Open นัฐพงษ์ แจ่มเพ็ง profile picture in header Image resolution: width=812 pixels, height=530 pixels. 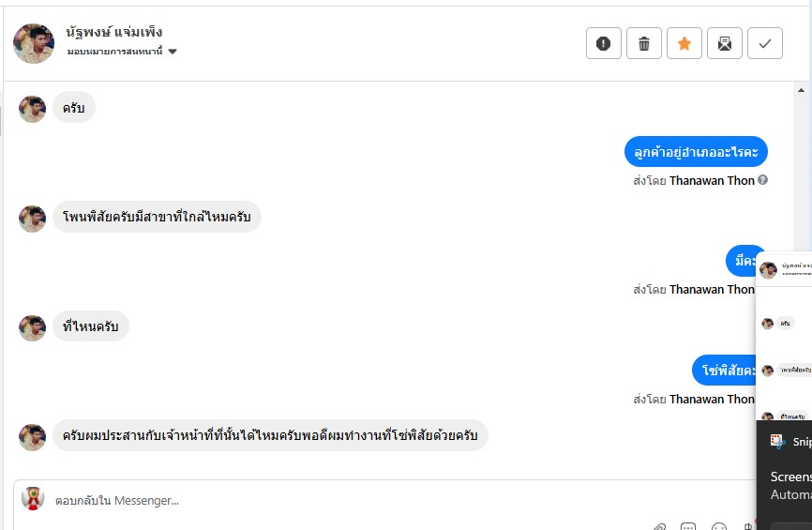tap(34, 43)
